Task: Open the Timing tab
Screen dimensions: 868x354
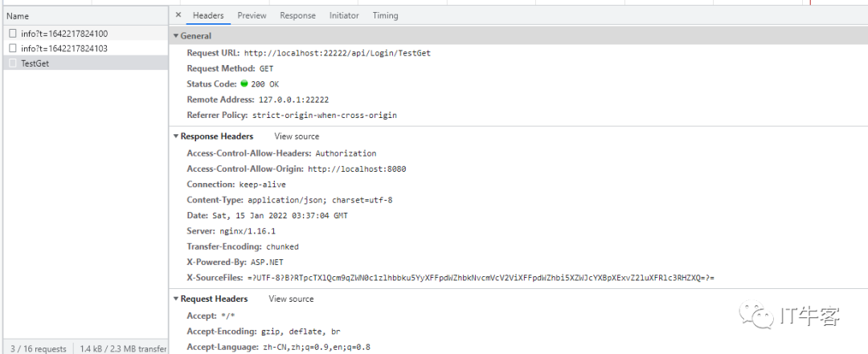Action: [385, 15]
